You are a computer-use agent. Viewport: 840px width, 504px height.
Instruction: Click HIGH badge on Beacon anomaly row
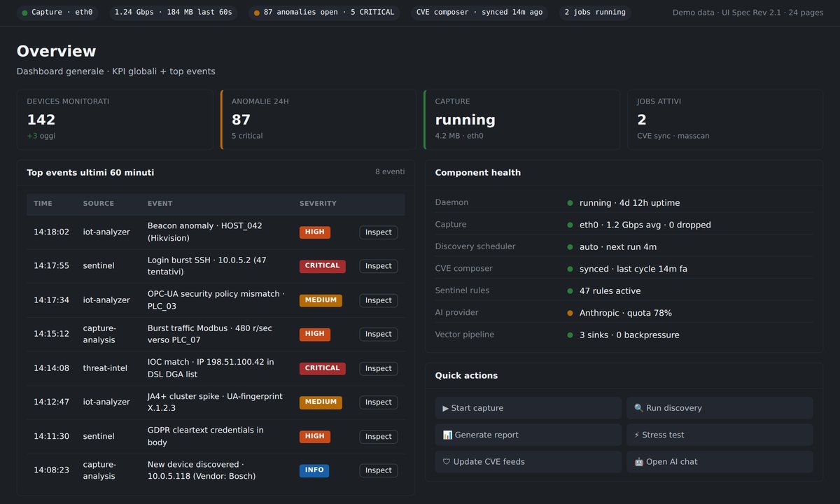[x=315, y=232]
